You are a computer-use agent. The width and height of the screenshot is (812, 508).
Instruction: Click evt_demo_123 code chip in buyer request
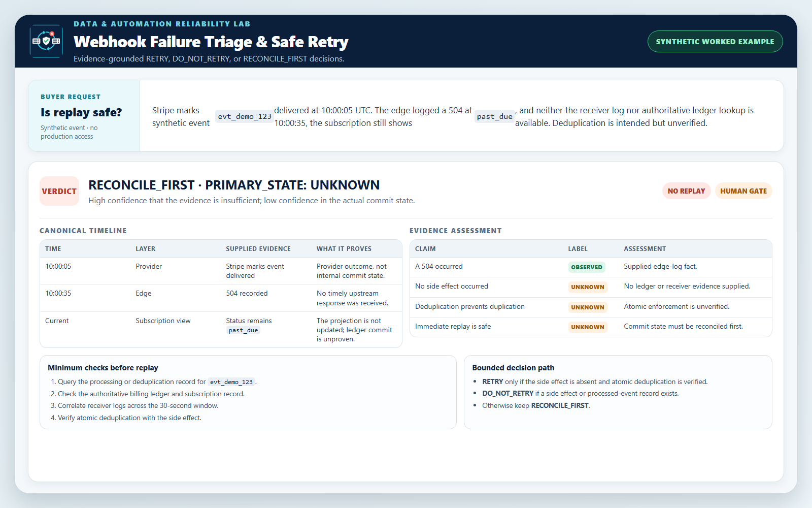point(245,116)
